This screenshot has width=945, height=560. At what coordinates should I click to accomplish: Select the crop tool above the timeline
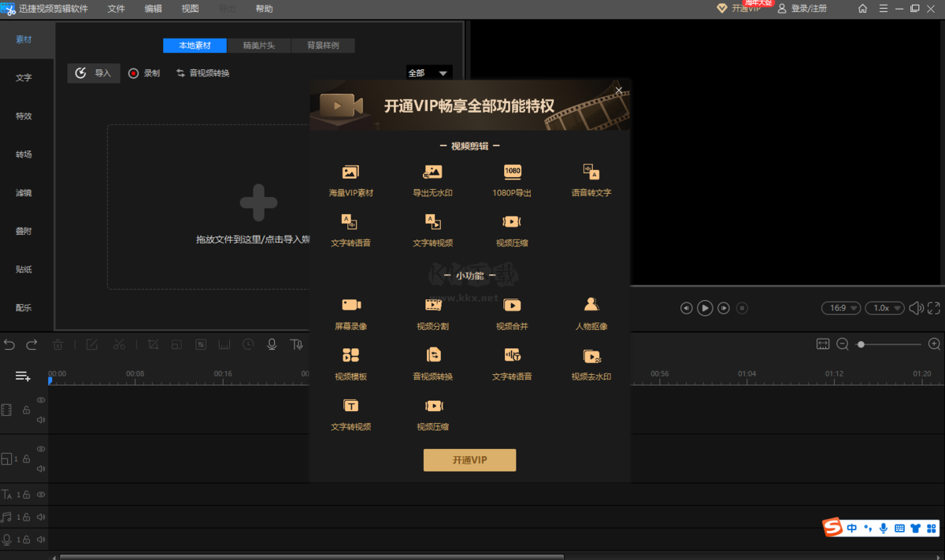(x=153, y=344)
